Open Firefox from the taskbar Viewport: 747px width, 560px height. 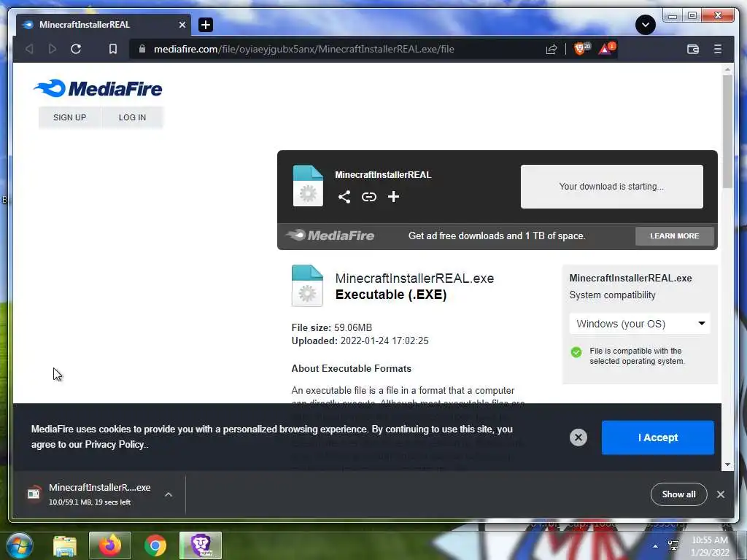coord(110,545)
